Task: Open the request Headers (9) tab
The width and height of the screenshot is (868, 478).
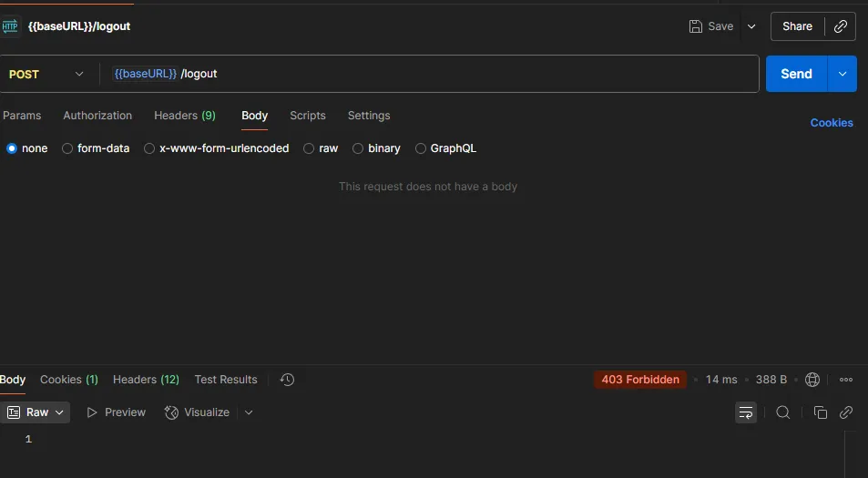Action: tap(184, 116)
